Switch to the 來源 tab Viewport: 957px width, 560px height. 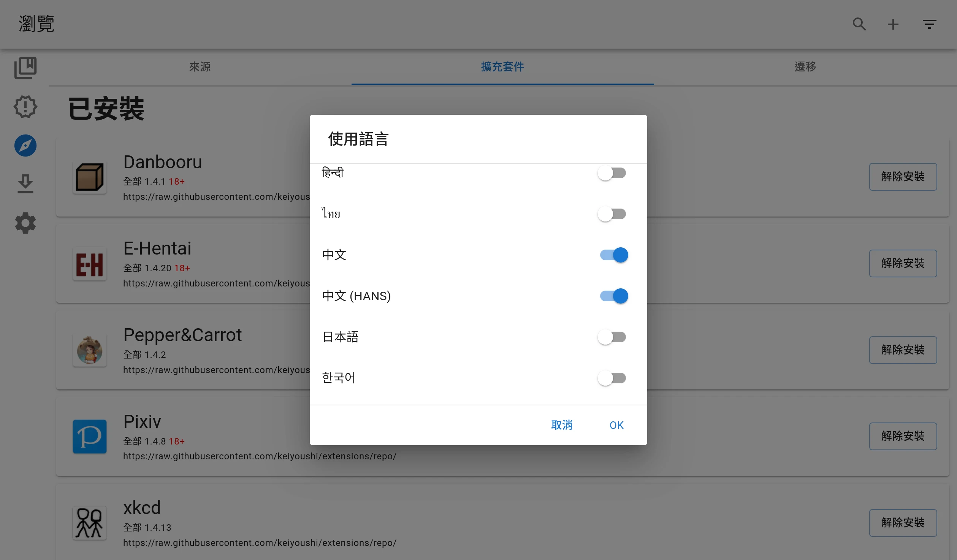tap(200, 67)
